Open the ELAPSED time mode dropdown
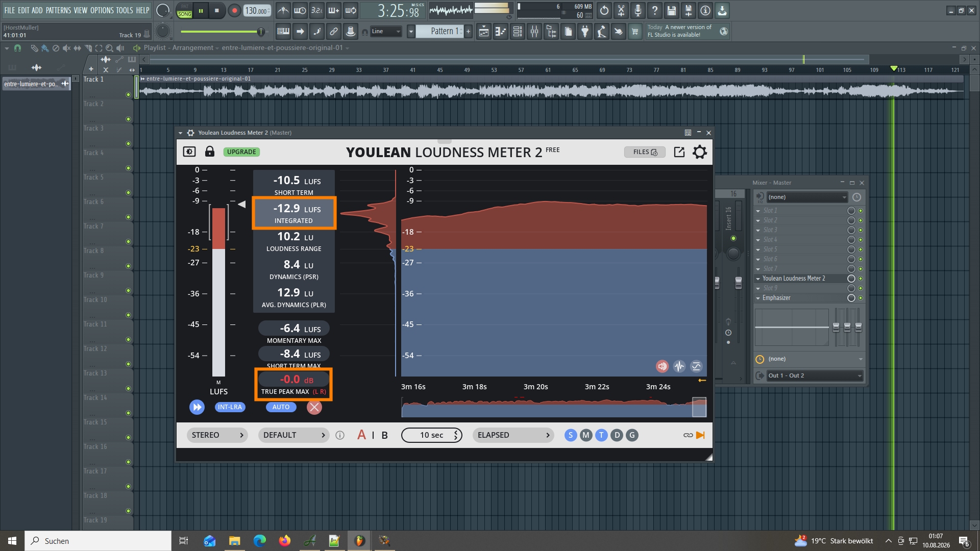Image resolution: width=980 pixels, height=551 pixels. click(x=513, y=435)
